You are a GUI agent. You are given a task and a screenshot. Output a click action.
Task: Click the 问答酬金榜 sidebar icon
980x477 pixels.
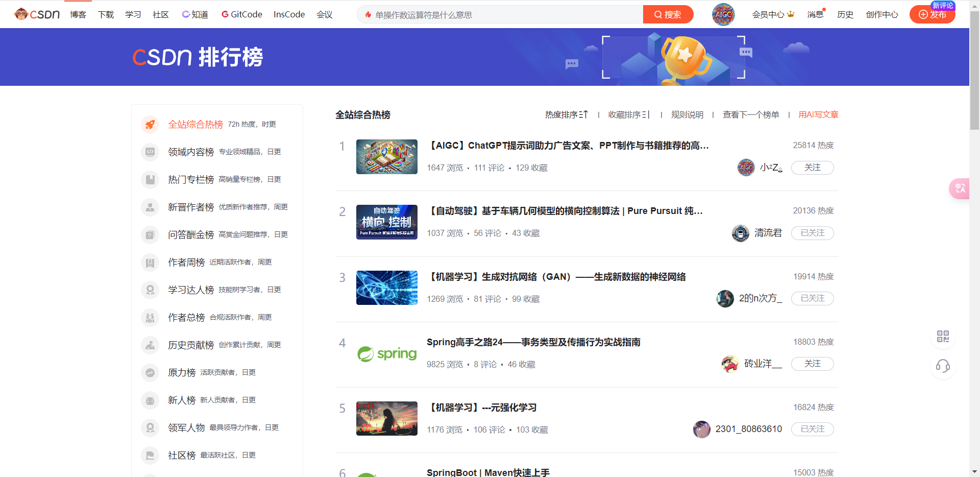coord(150,234)
